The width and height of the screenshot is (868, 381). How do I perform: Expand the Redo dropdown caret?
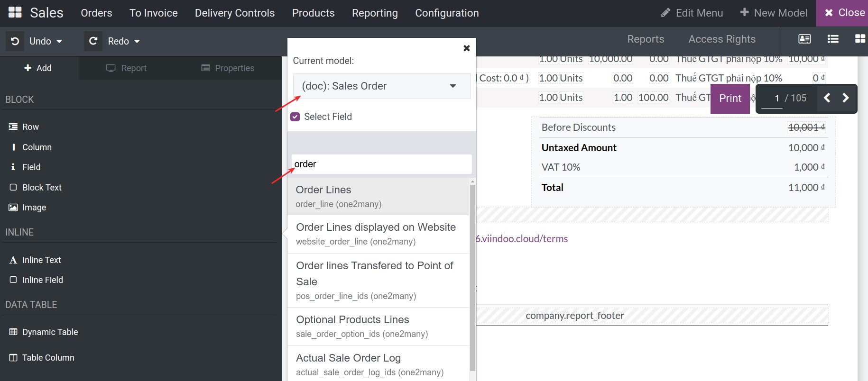click(137, 41)
